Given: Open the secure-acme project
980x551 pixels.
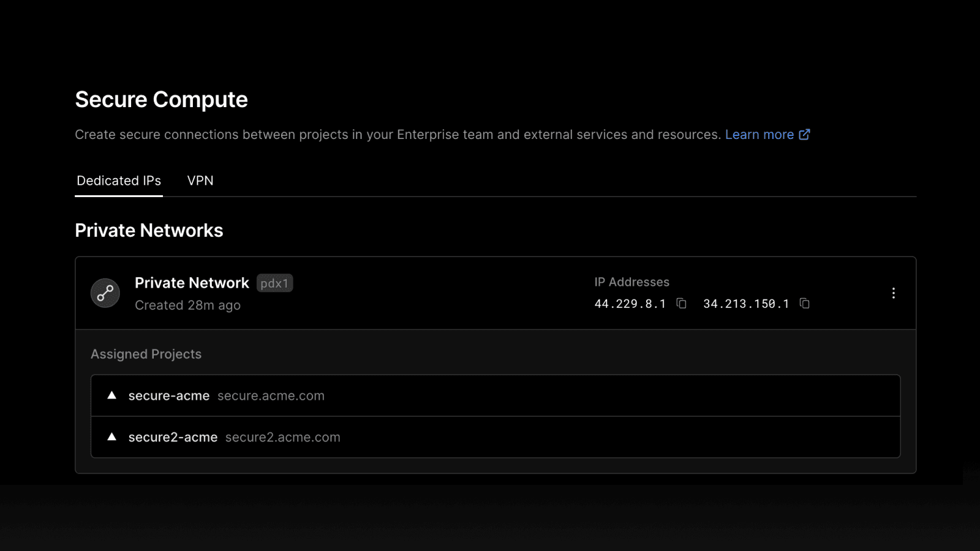Looking at the screenshot, I should click(x=169, y=396).
